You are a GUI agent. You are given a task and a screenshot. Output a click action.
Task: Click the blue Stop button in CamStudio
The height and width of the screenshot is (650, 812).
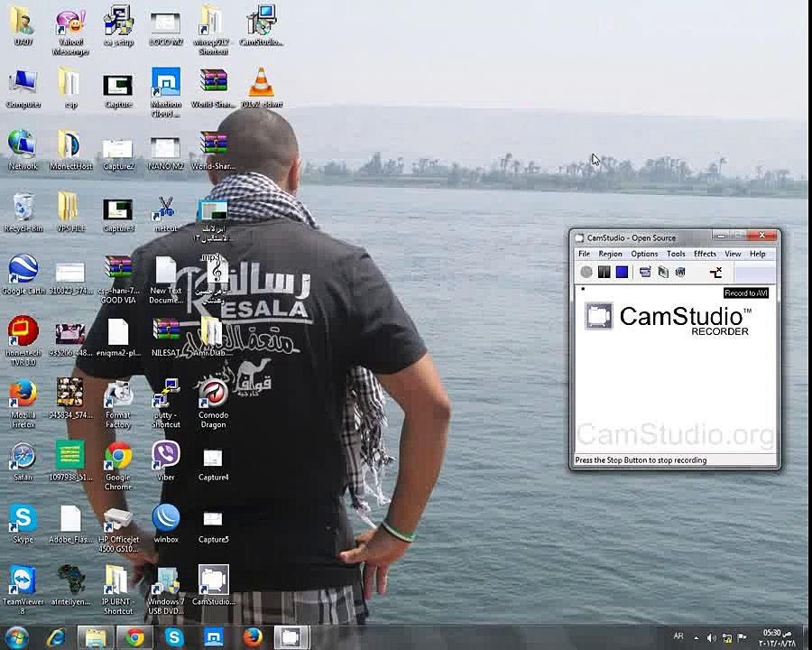(x=622, y=272)
